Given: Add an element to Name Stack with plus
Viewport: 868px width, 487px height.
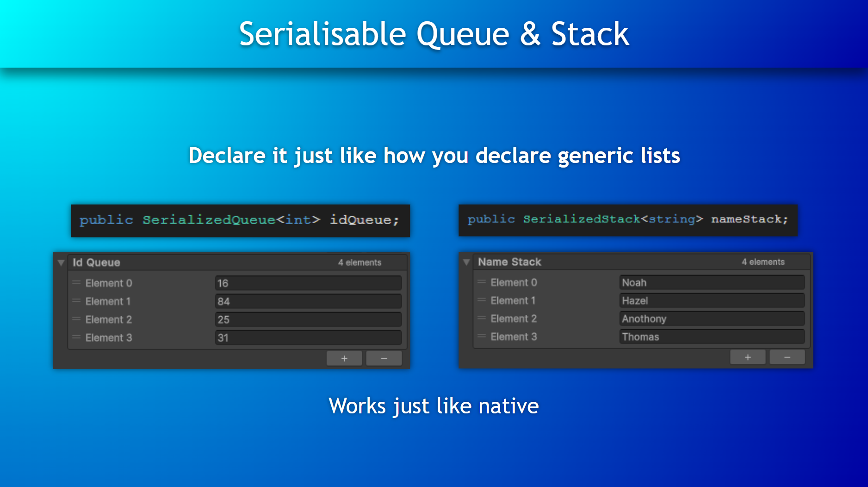Looking at the screenshot, I should [x=748, y=357].
